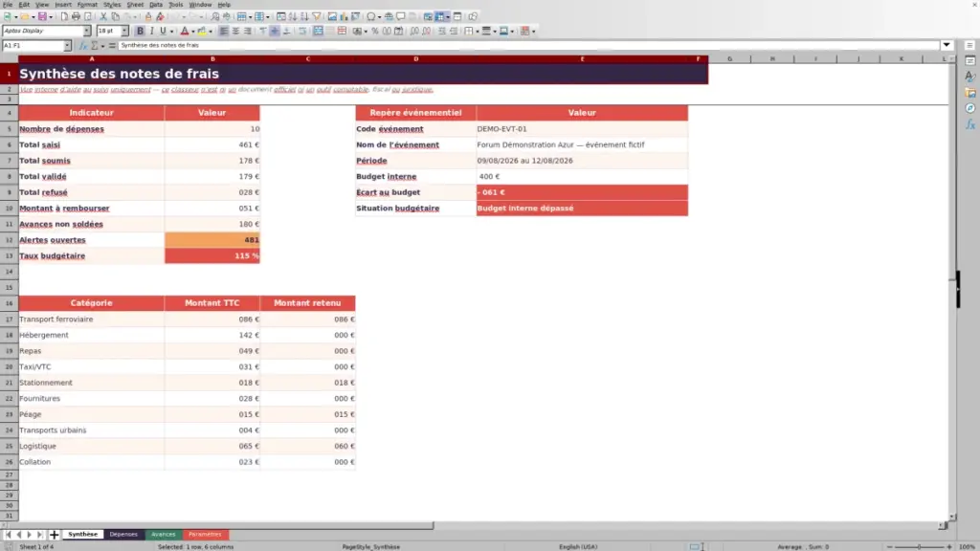This screenshot has width=980, height=551.
Task: Go to the first sheet tab arrow
Action: [x=8, y=535]
